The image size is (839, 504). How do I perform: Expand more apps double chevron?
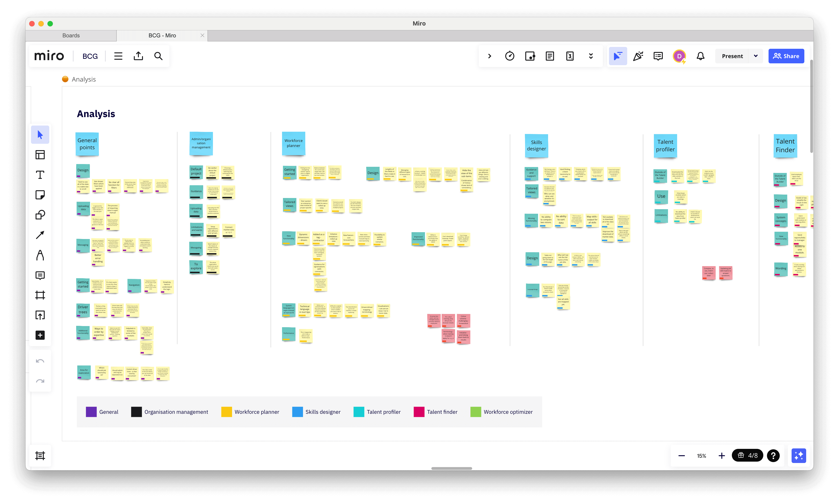590,56
